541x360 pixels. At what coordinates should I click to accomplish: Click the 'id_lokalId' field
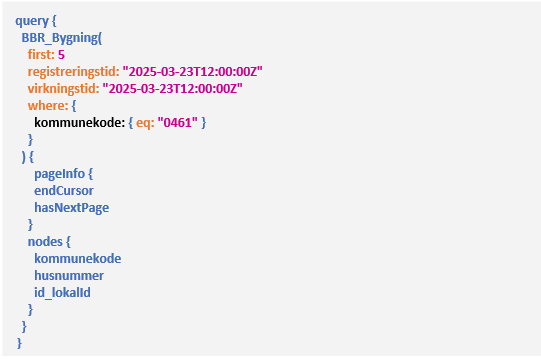pos(62,293)
